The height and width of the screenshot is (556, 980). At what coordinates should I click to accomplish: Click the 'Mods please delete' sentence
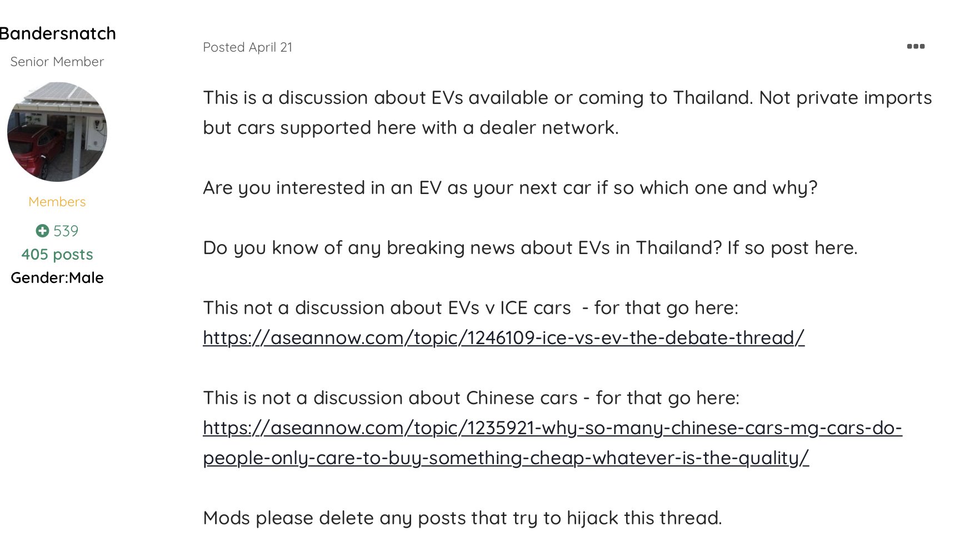[x=462, y=518]
